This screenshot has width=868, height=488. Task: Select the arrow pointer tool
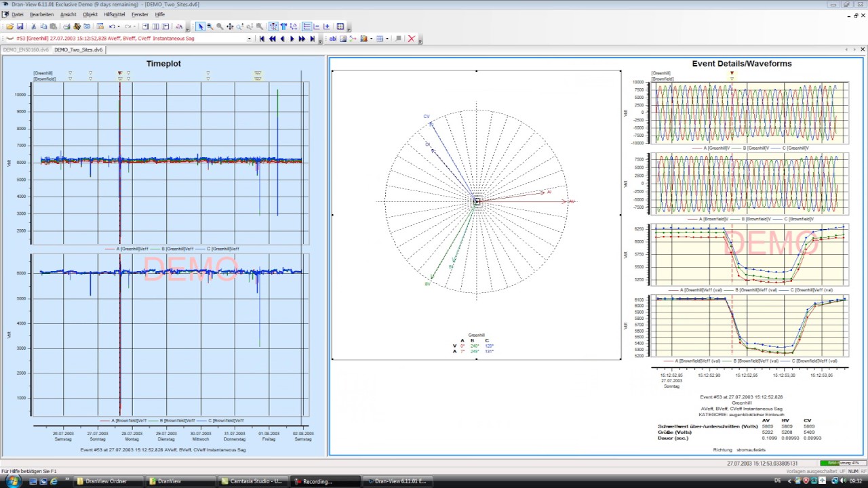click(200, 26)
